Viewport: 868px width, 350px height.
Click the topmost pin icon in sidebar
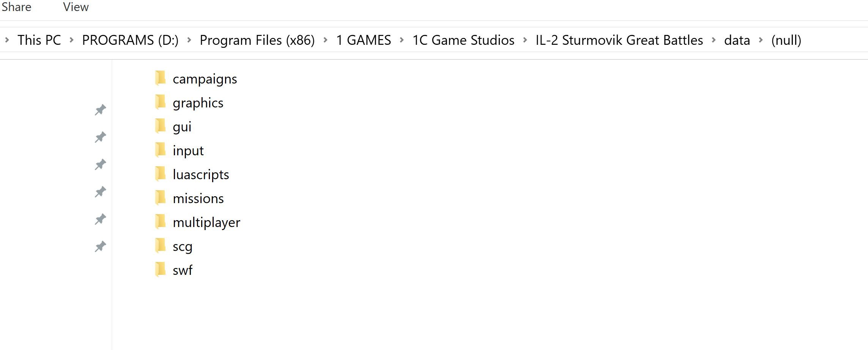click(100, 110)
